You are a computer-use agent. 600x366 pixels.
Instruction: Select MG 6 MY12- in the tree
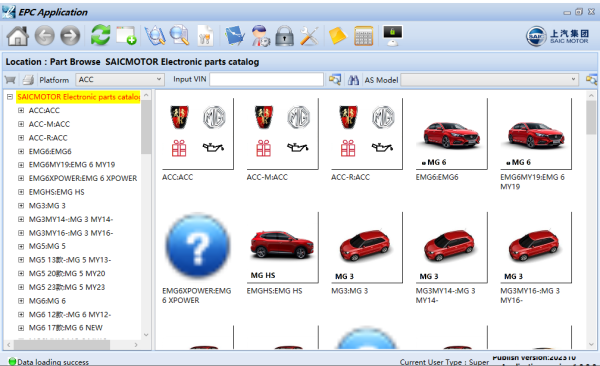tap(70, 314)
